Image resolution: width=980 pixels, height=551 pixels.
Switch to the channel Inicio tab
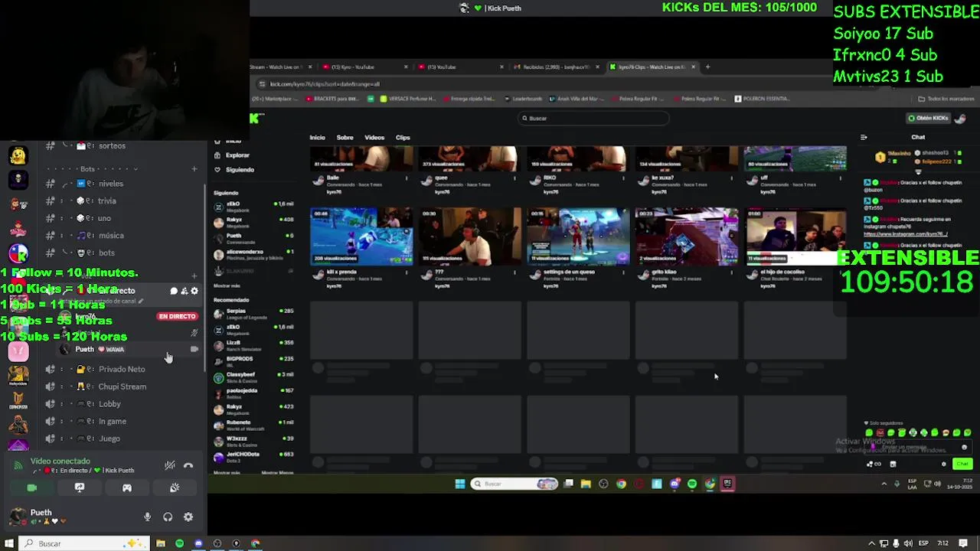(x=317, y=138)
